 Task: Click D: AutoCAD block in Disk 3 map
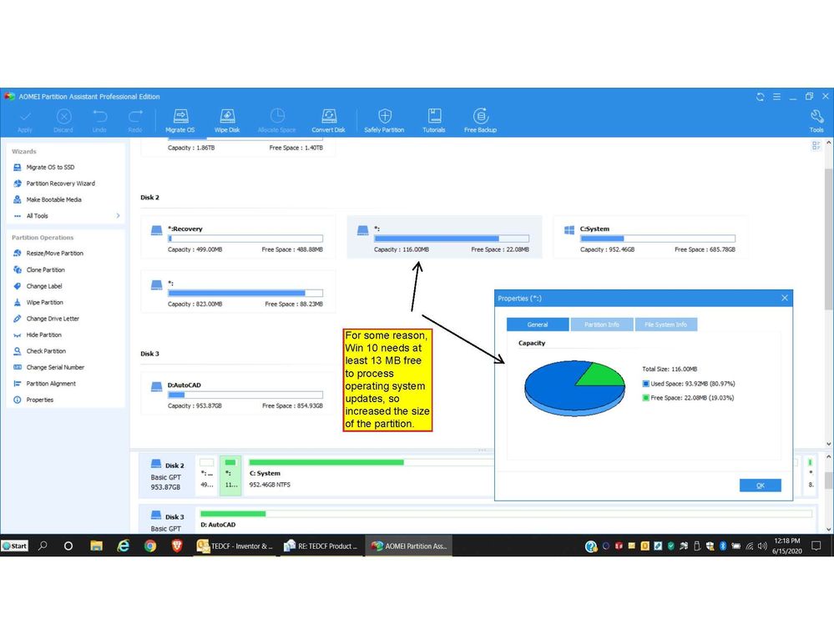pos(505,519)
